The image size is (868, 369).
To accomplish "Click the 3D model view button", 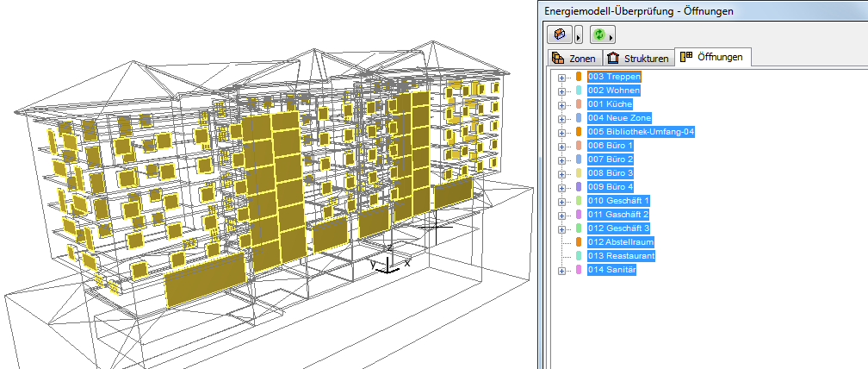I will (561, 34).
